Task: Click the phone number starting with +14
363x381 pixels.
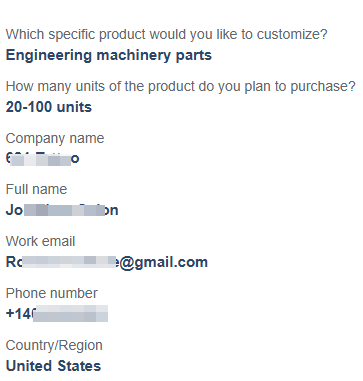Action: coord(57,314)
